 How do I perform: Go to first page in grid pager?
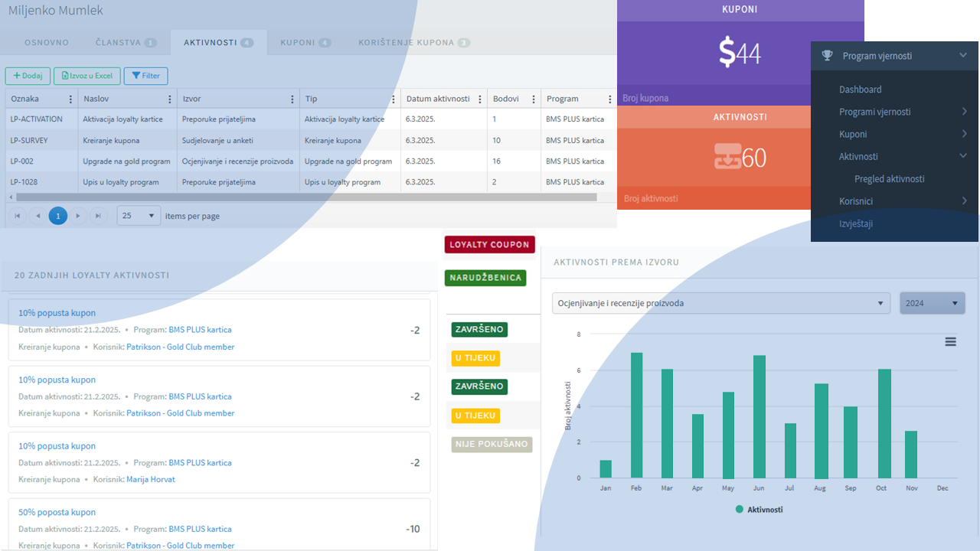coord(17,216)
